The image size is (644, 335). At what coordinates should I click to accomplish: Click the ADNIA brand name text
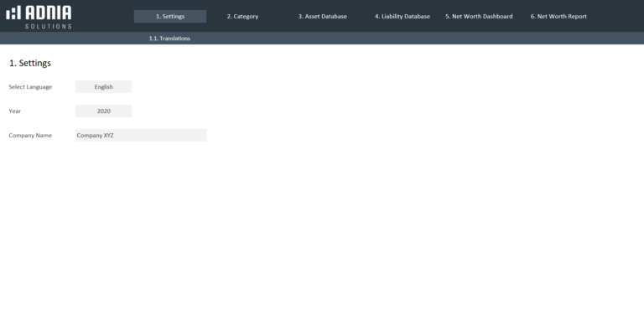pos(47,13)
